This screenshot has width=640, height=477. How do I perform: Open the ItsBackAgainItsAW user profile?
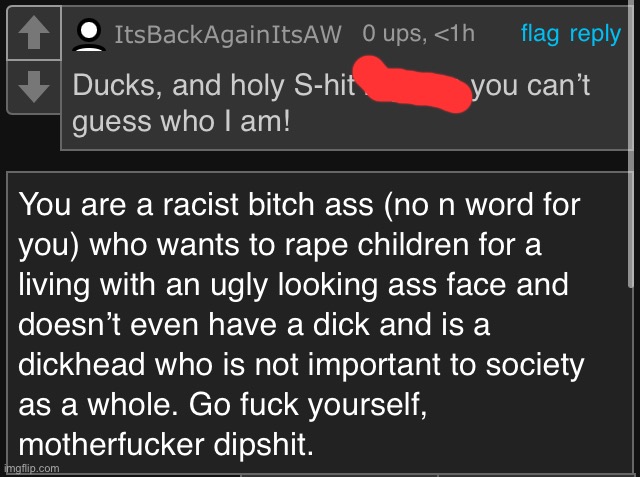tap(227, 34)
